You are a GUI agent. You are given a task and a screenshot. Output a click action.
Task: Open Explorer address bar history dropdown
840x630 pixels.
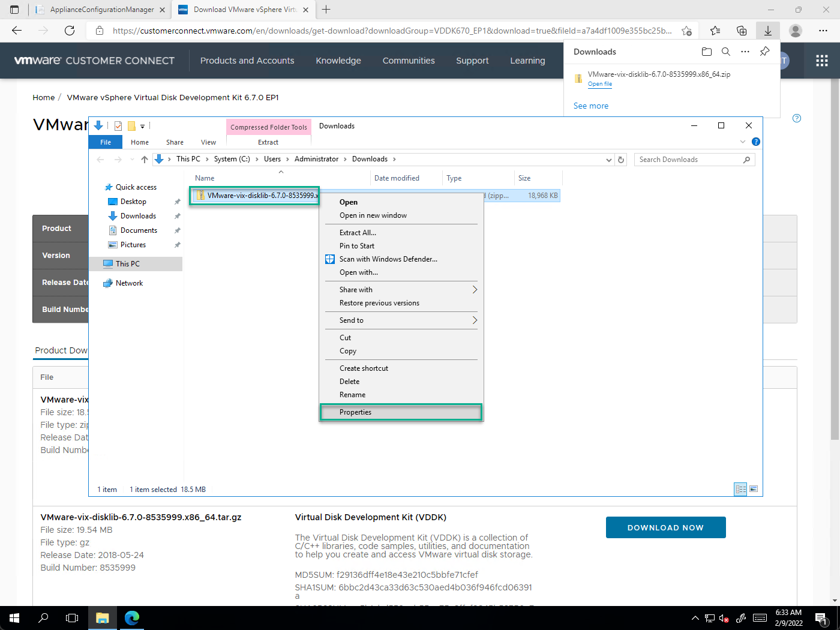pyautogui.click(x=609, y=160)
